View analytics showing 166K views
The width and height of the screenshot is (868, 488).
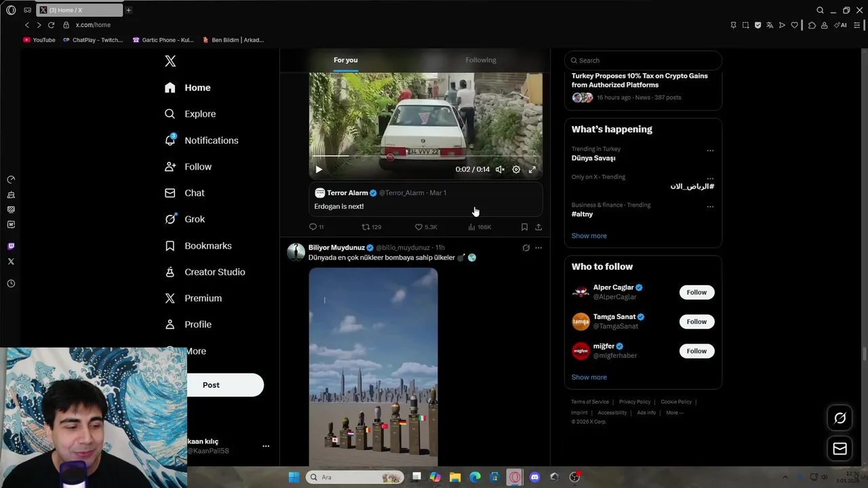[479, 227]
